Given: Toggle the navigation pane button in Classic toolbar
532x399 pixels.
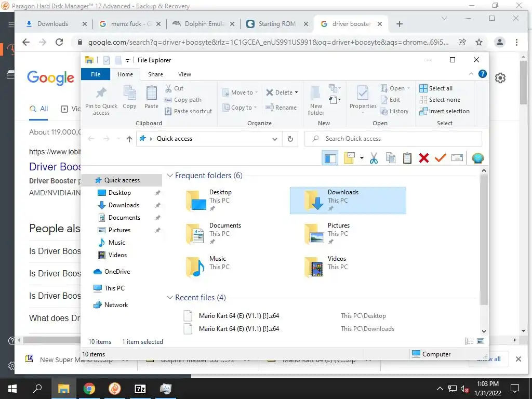Looking at the screenshot, I should [x=330, y=158].
